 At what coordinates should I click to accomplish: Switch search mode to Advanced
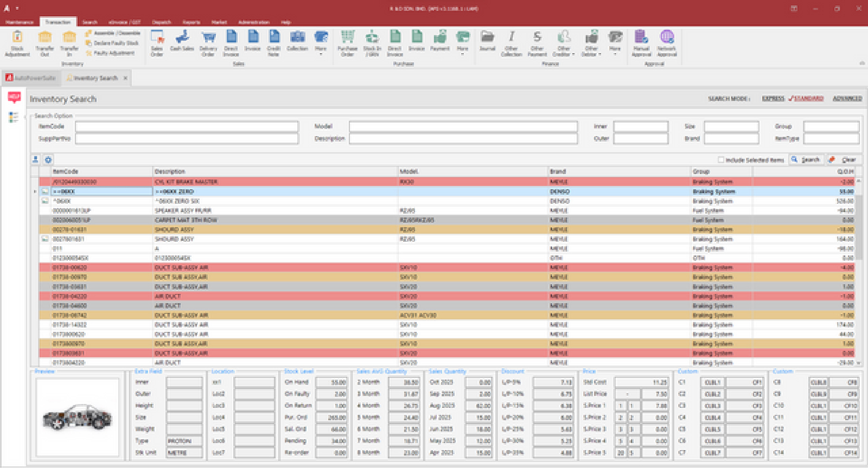coord(847,99)
